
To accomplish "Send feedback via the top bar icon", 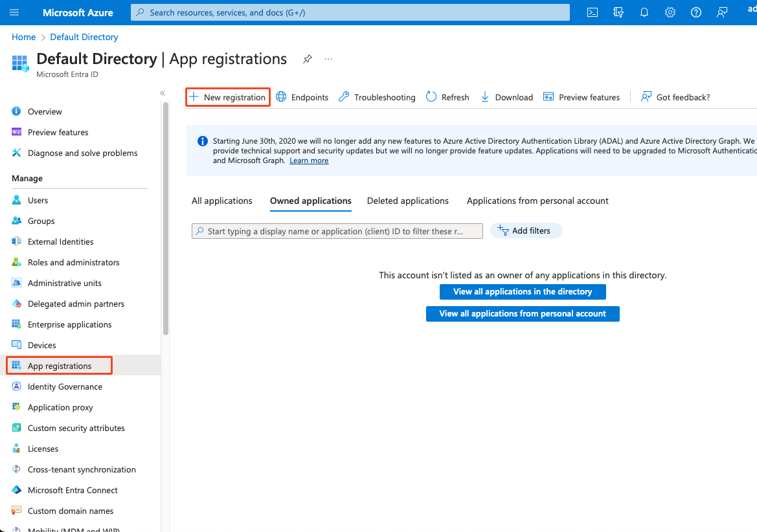I will pyautogui.click(x=721, y=12).
